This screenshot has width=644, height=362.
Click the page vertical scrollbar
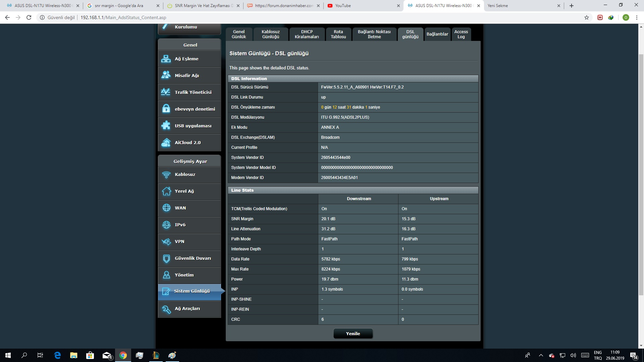pyautogui.click(x=641, y=174)
